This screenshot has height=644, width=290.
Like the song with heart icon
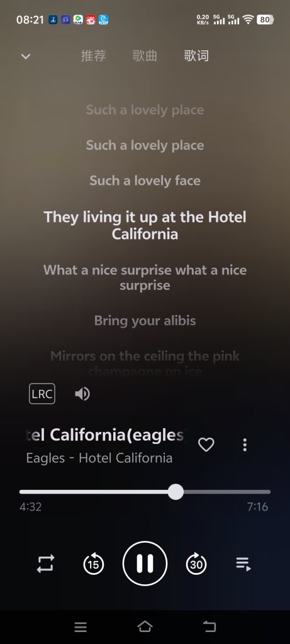(206, 445)
